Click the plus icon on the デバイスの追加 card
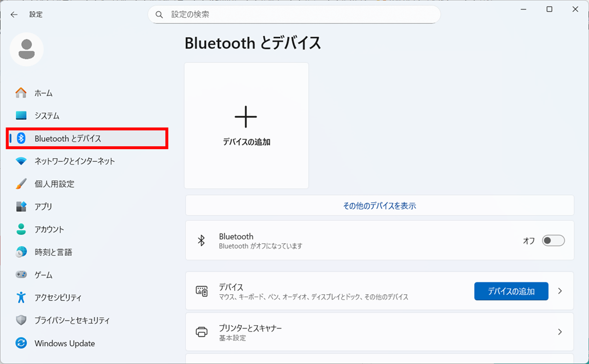This screenshot has width=589, height=364. [x=245, y=117]
